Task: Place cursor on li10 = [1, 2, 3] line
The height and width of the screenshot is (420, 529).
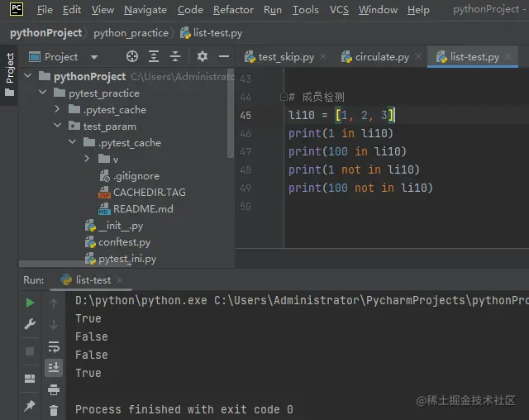Action: click(x=341, y=115)
